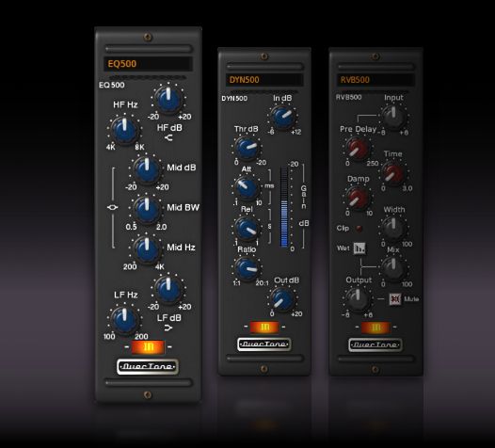Viewport: 495px width, 448px height.
Task: Click the DYN500 module title label
Action: coord(234,99)
